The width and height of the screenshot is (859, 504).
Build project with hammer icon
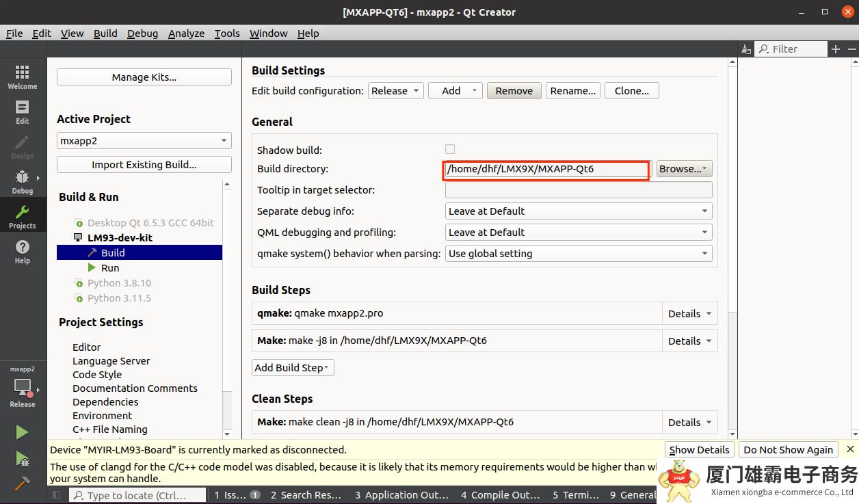tap(22, 483)
